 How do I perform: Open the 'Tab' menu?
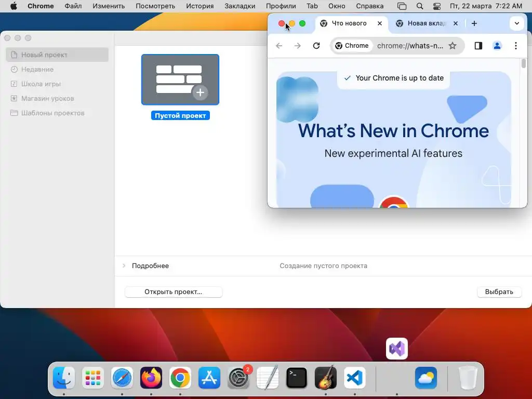pyautogui.click(x=312, y=6)
